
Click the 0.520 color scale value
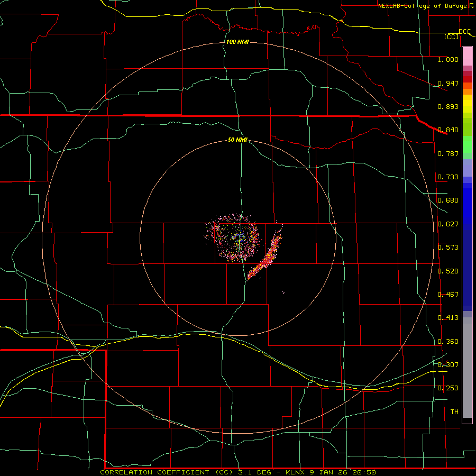pos(448,271)
